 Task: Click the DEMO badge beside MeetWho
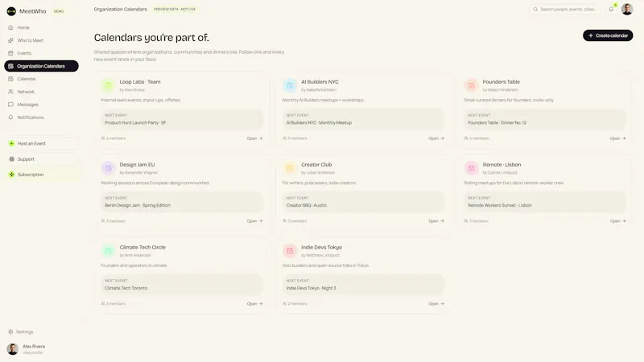[x=59, y=11]
